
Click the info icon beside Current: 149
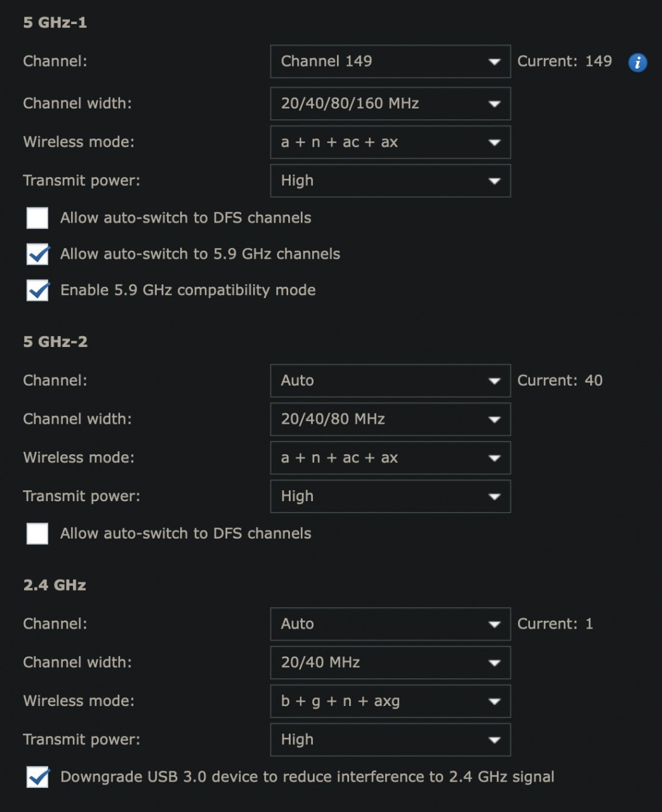coord(637,62)
